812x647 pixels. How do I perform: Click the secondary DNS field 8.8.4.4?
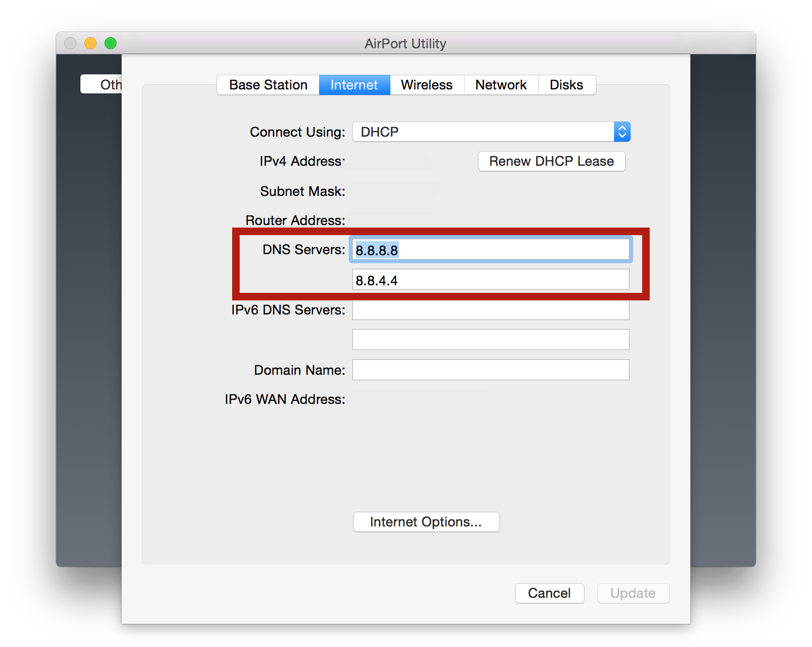click(x=491, y=280)
